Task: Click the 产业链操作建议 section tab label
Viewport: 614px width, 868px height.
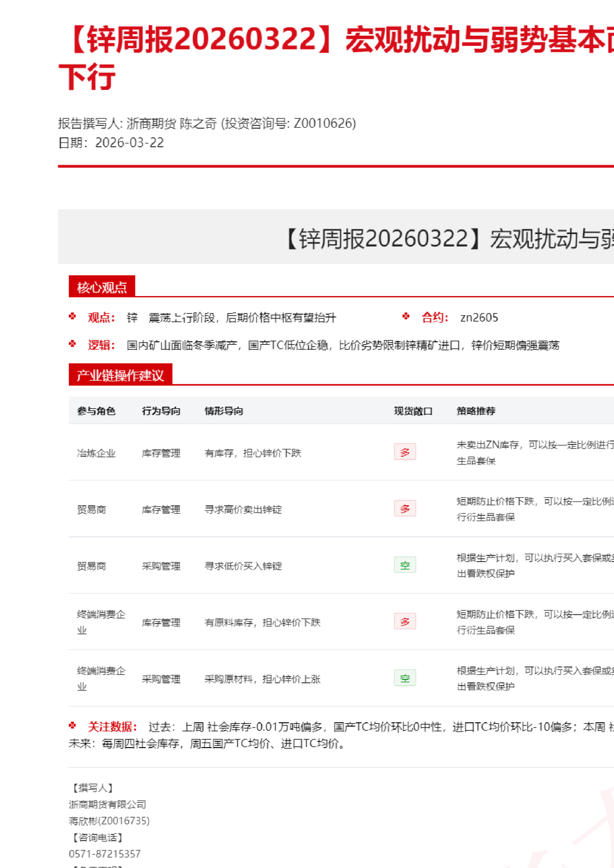Action: 120,375
